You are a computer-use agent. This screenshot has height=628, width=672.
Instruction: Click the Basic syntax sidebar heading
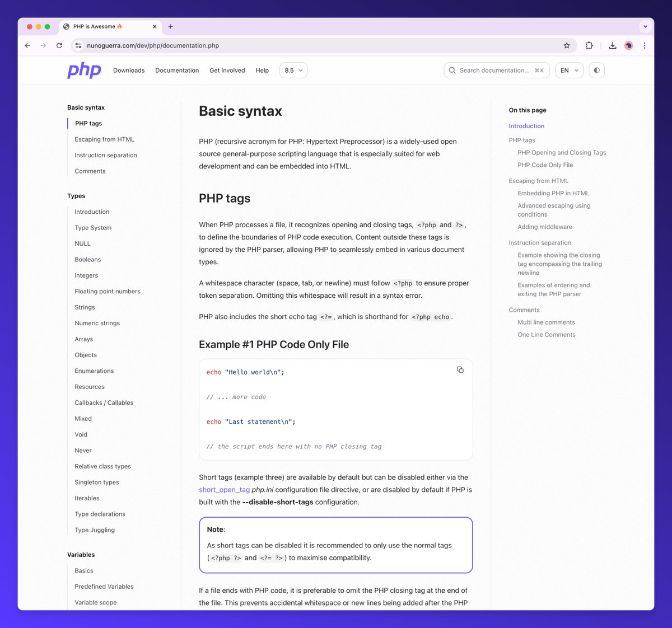coord(86,107)
